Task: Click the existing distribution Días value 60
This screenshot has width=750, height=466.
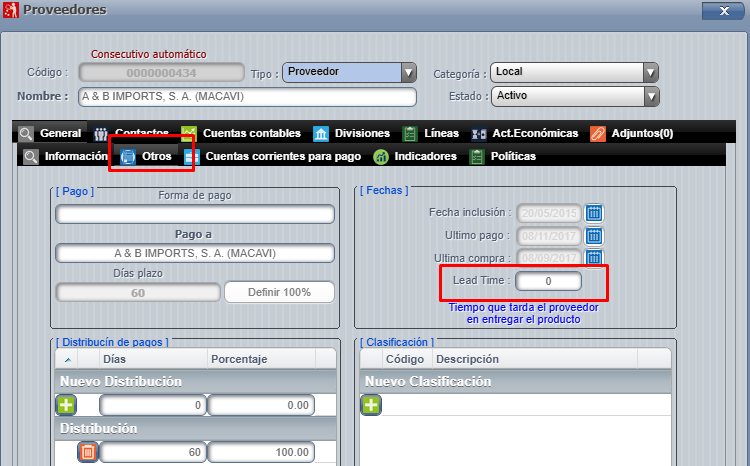Action: (x=153, y=452)
